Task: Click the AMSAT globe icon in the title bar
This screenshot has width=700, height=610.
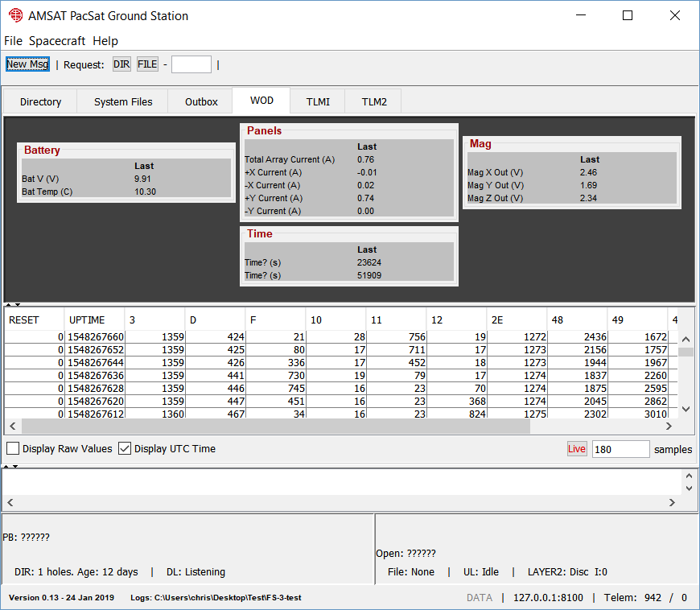Action: coord(15,15)
